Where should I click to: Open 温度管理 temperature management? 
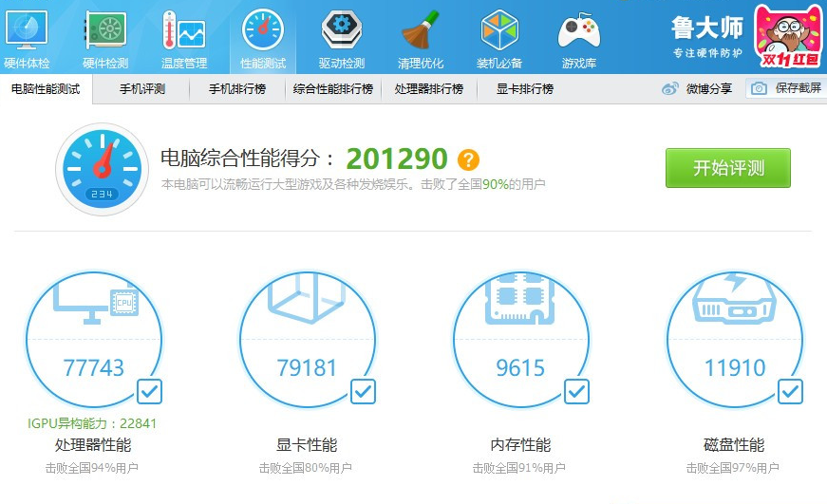coord(184,40)
